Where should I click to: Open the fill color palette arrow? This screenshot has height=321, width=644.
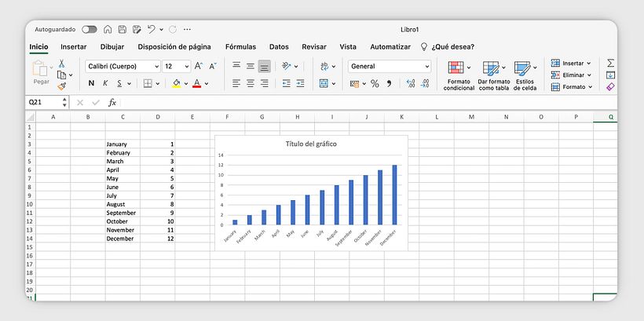pyautogui.click(x=185, y=84)
